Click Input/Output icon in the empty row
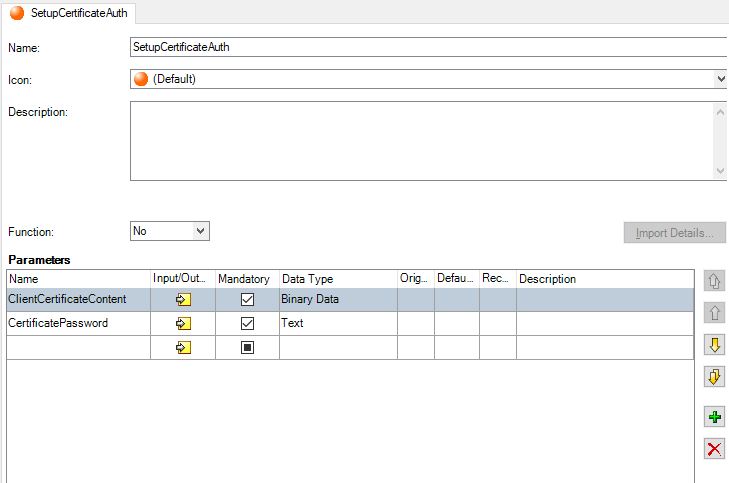The width and height of the screenshot is (729, 483). pos(183,347)
